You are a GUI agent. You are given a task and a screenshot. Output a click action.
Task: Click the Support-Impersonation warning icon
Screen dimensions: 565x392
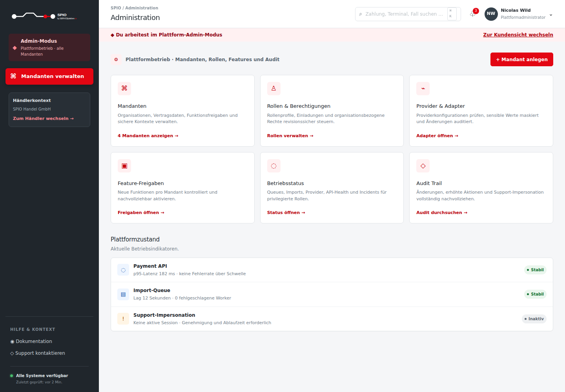click(x=123, y=319)
